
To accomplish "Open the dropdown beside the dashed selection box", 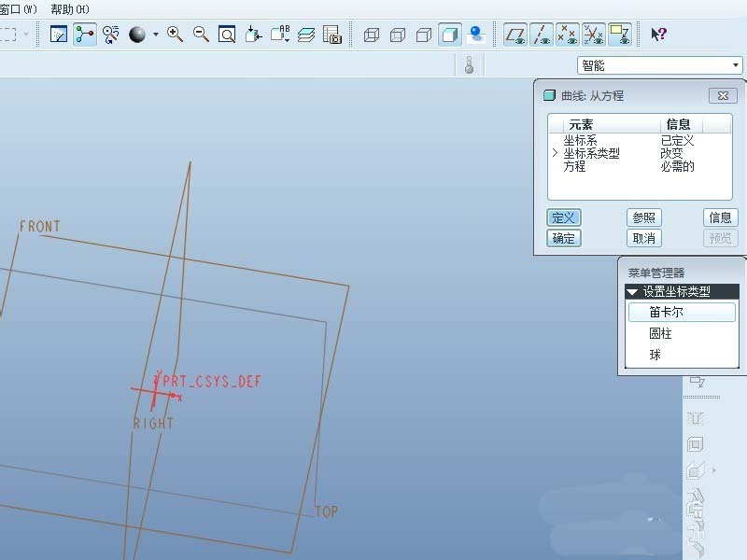I will [x=26, y=35].
